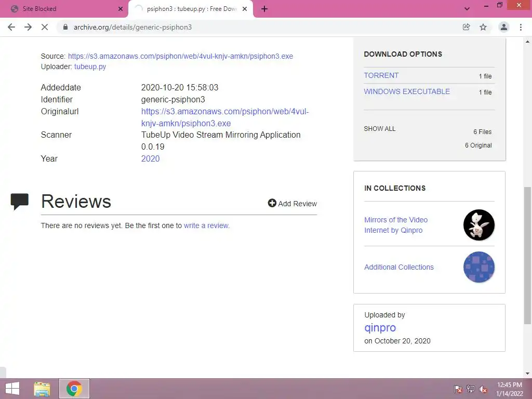Open the Year 2020 link

[x=150, y=158]
